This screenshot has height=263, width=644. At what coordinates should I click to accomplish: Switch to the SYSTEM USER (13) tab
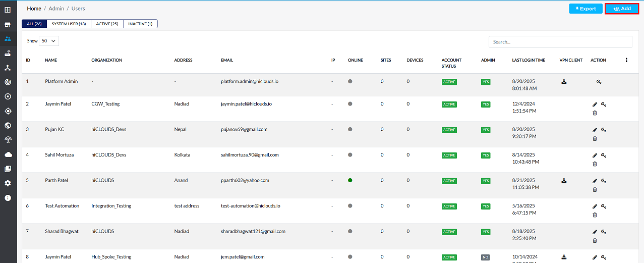click(69, 24)
